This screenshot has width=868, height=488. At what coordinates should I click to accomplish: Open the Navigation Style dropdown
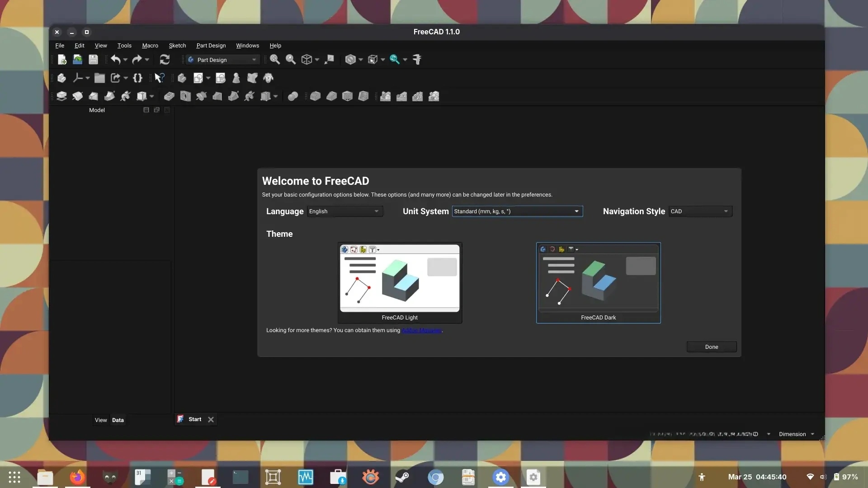(700, 211)
